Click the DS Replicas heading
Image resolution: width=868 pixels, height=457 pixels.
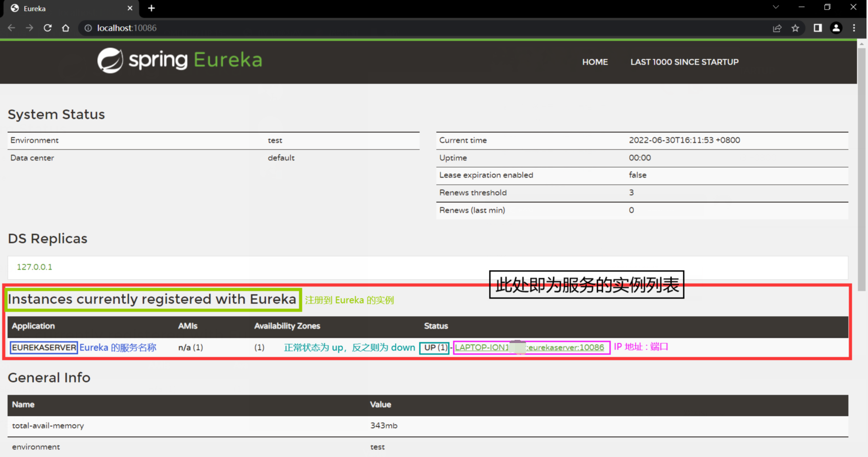[x=47, y=239]
